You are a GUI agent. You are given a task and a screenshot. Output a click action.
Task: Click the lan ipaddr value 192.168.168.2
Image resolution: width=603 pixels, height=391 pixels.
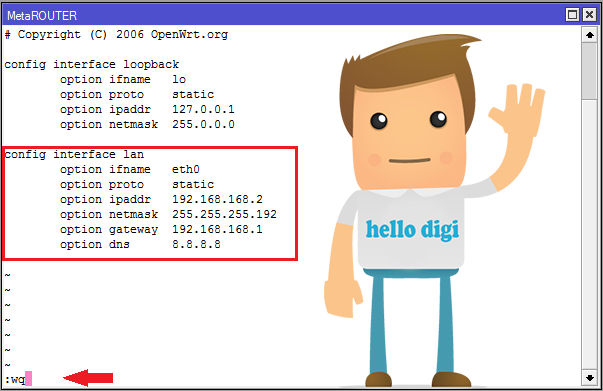pyautogui.click(x=217, y=199)
